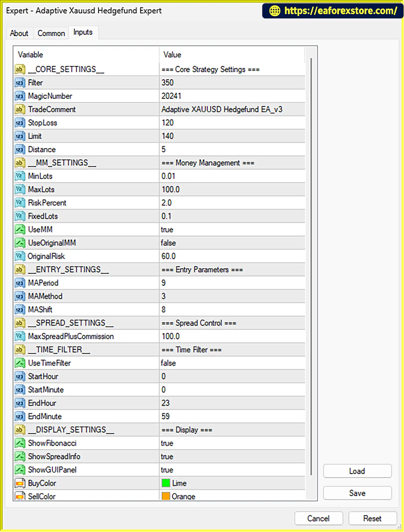Image resolution: width=404 pixels, height=532 pixels.
Task: Click the boolean icon next to UseOriginalMM
Action: pos(20,243)
